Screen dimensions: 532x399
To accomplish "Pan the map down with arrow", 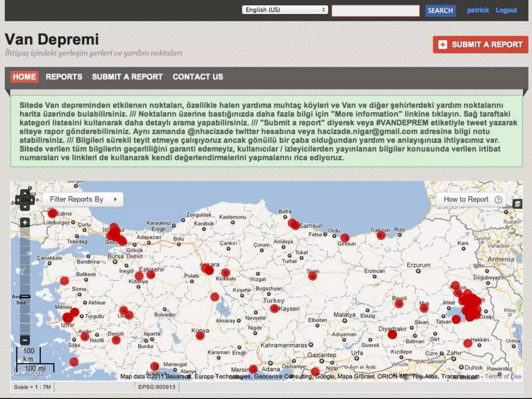I will (x=25, y=207).
